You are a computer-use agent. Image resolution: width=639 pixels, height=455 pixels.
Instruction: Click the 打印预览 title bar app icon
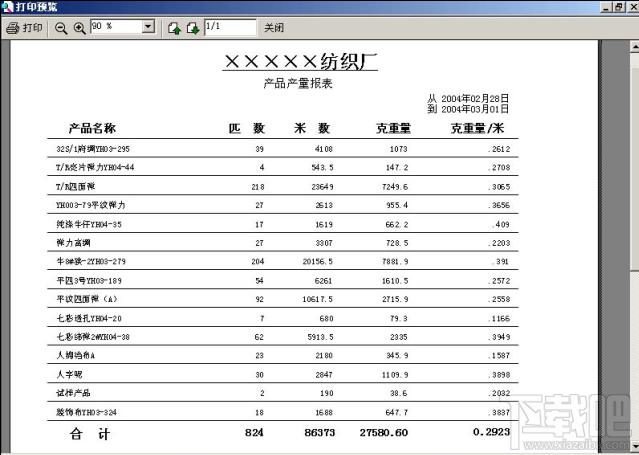point(7,7)
